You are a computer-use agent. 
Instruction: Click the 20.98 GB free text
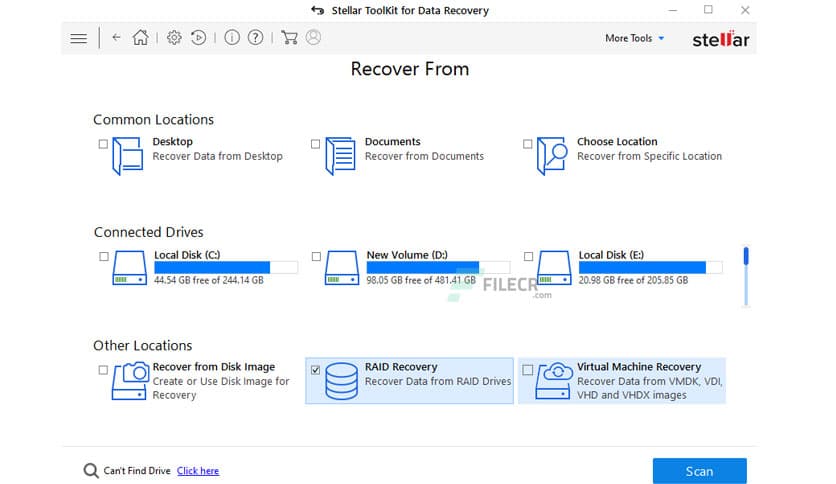pos(633,280)
